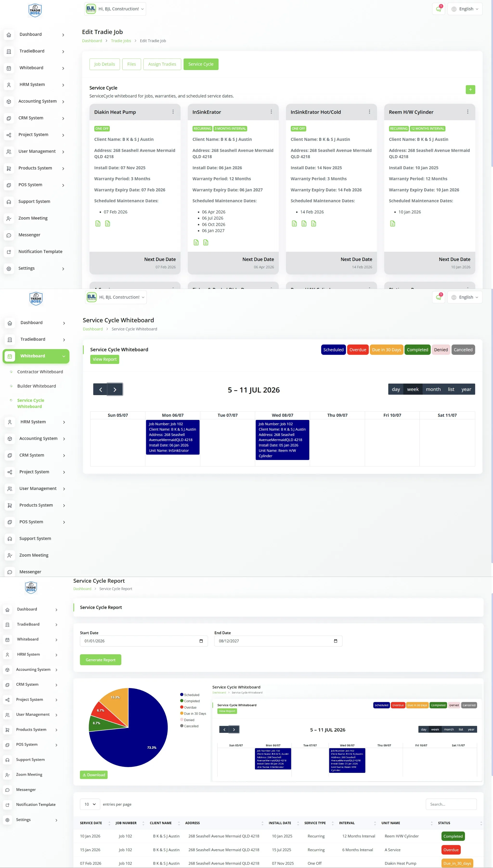Open the English language dropdown at the top
Screen dimensions: 493x868
tap(465, 9)
